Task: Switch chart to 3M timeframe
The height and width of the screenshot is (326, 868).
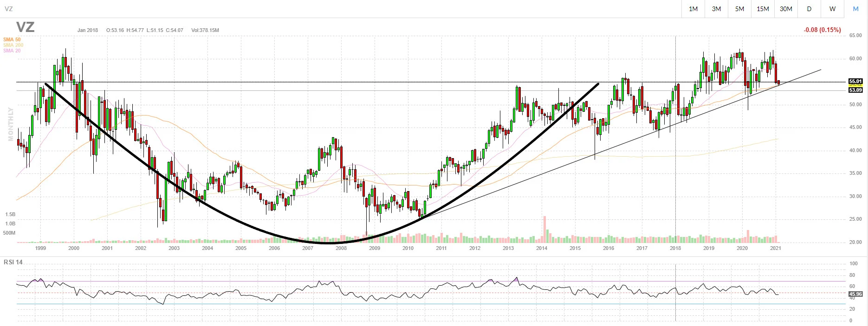Action: [x=716, y=9]
